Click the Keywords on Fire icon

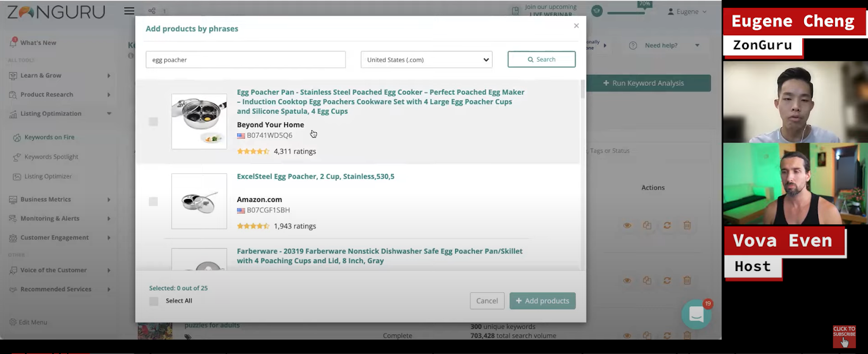(x=17, y=138)
